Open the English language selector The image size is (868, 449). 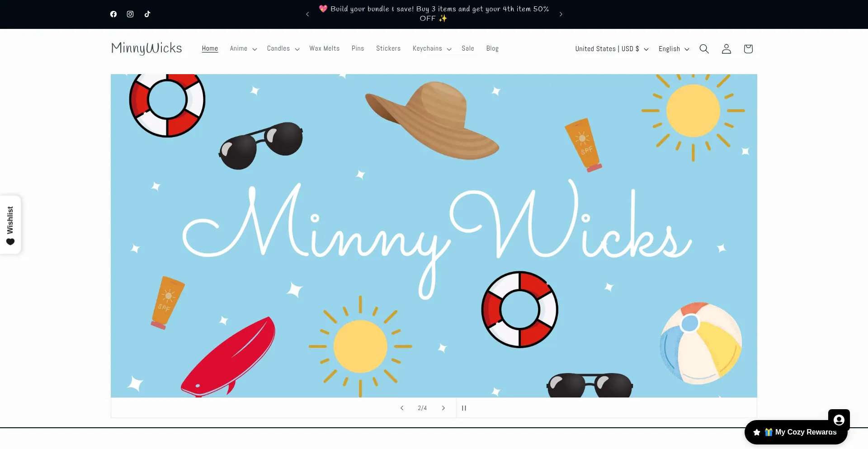tap(674, 49)
